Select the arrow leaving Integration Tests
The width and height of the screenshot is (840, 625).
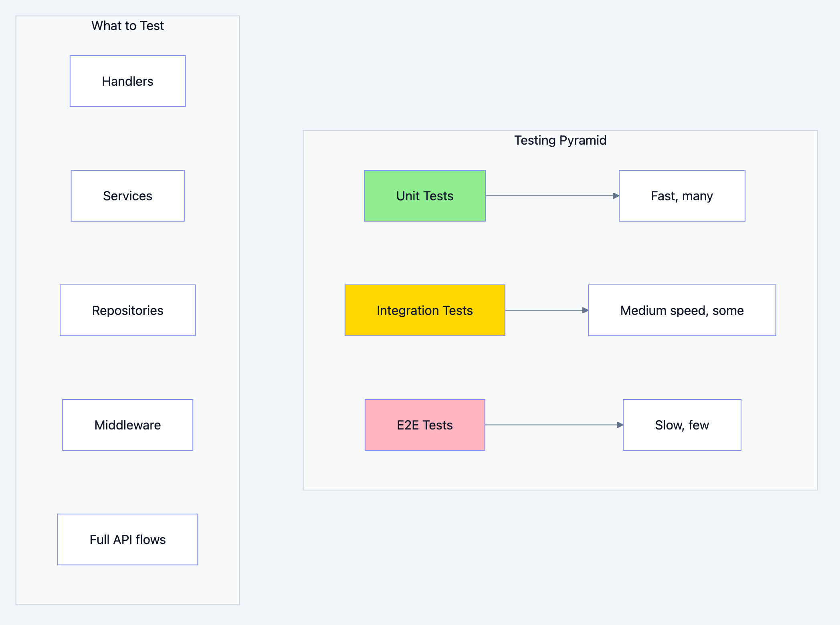click(547, 310)
